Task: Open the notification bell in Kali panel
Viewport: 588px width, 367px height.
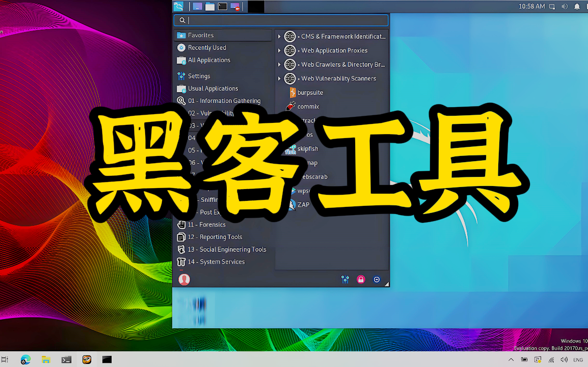Action: [577, 7]
